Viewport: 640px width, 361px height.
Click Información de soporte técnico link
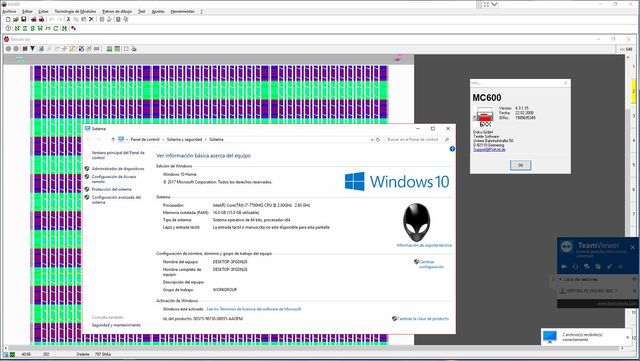(x=424, y=245)
